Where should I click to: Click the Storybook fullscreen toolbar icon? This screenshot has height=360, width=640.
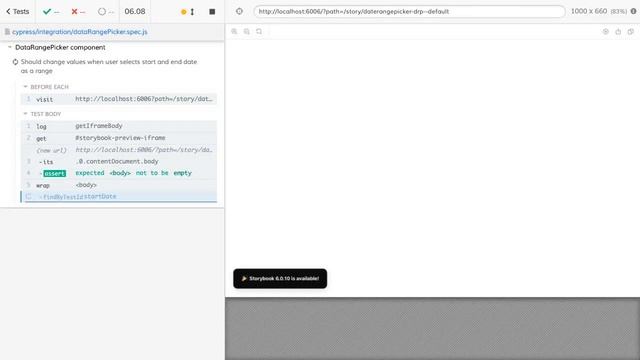(x=606, y=31)
